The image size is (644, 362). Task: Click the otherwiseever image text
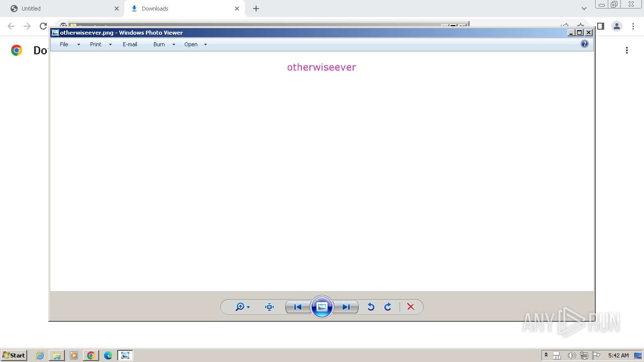point(321,67)
